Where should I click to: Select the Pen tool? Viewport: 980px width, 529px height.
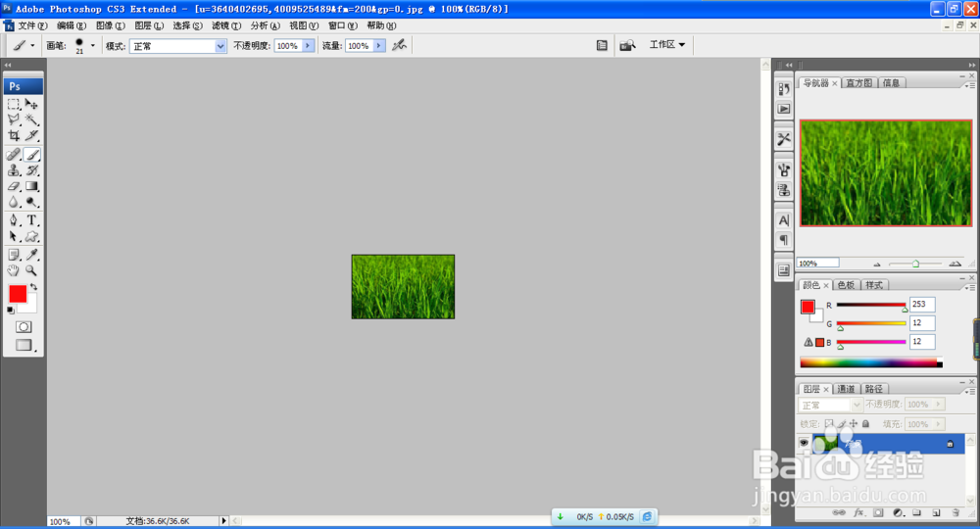[x=14, y=219]
